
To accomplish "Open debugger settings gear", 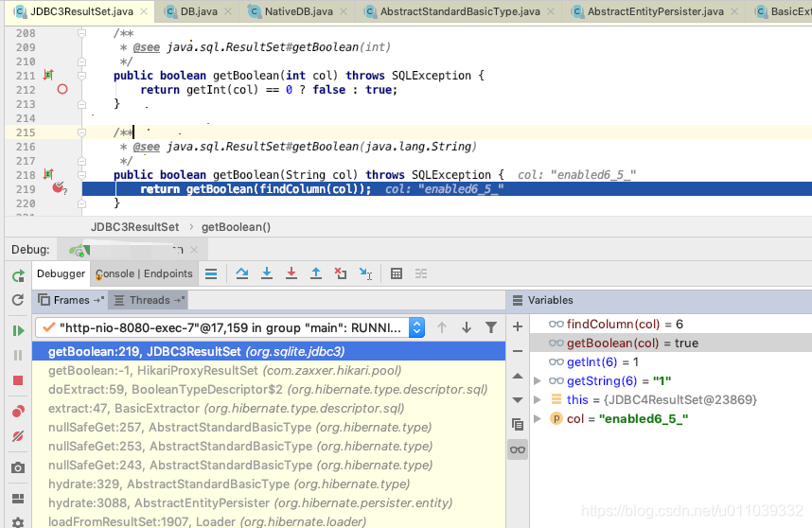I will point(18,522).
